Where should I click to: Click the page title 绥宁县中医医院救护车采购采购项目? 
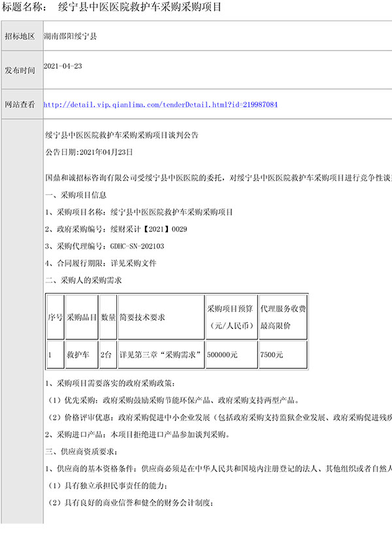pyautogui.click(x=140, y=7)
